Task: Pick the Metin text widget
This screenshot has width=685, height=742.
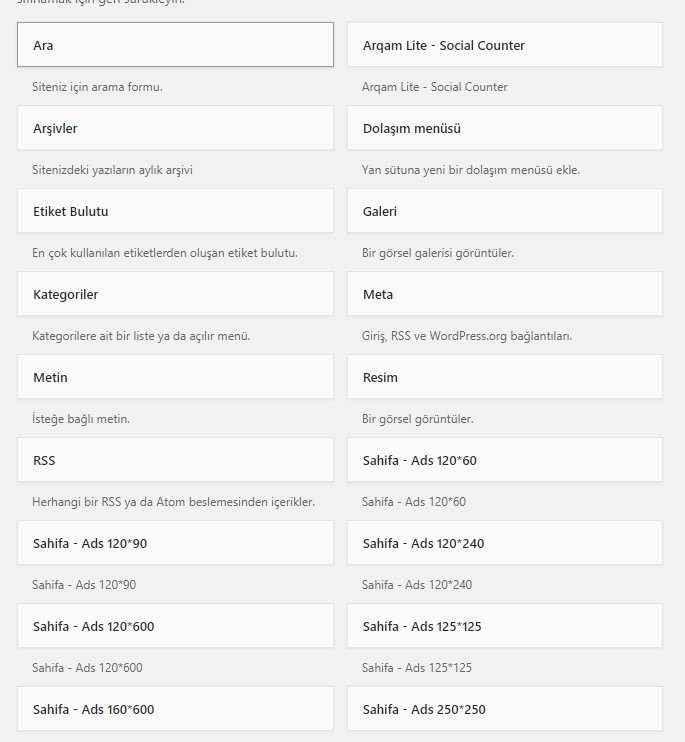Action: pos(175,377)
